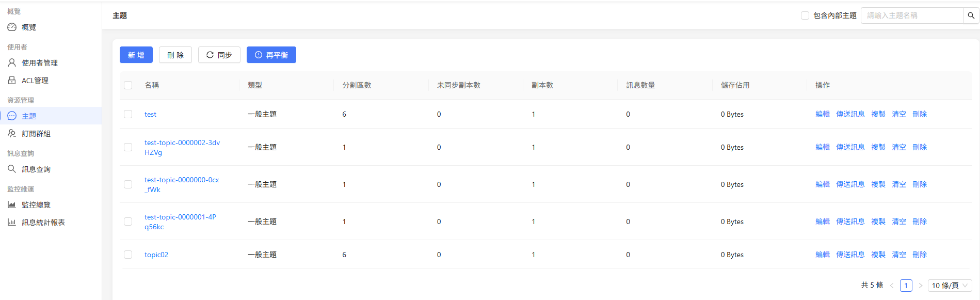Click the 刪除 toolbar button
The height and width of the screenshot is (300, 980).
coord(175,55)
